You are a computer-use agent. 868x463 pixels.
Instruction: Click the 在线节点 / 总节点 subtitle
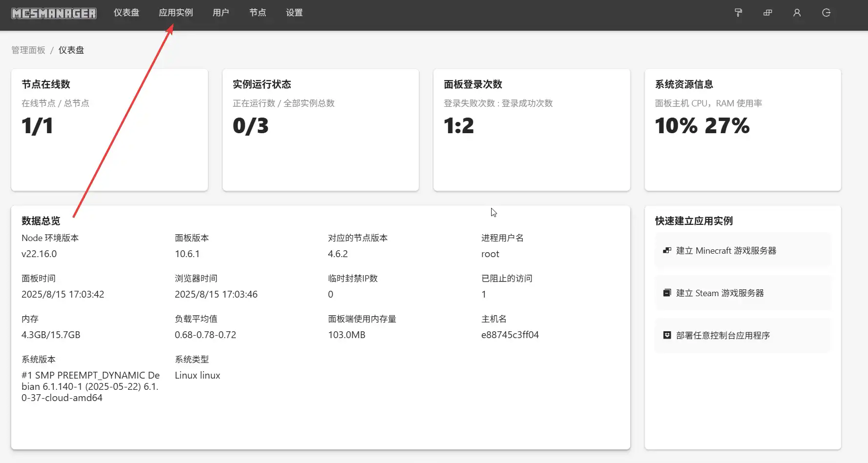[x=55, y=103]
